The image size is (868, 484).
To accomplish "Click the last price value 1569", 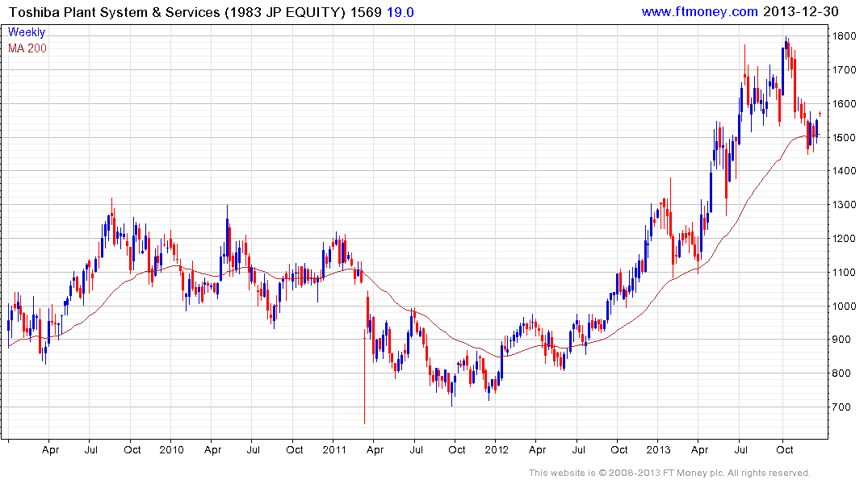I will coord(366,12).
